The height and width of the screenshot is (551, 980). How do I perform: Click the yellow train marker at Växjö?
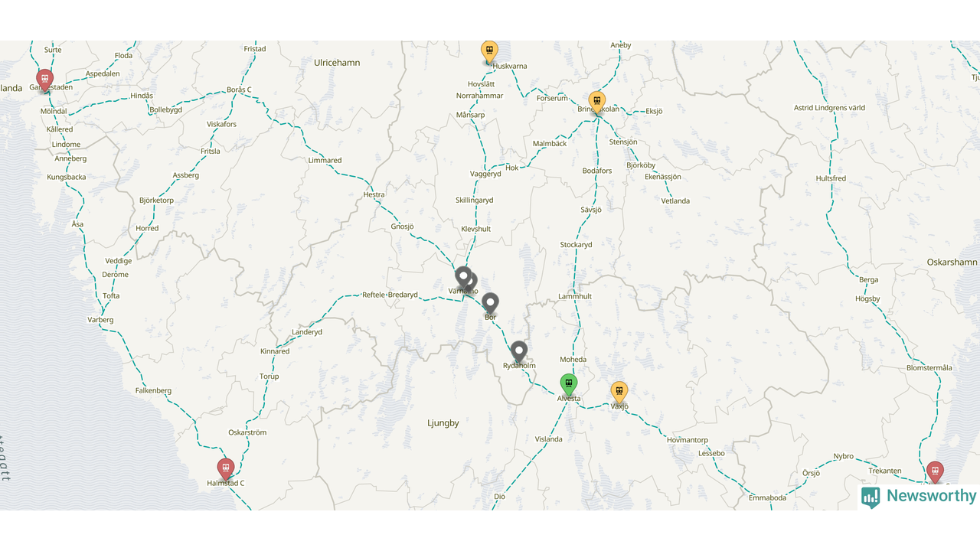click(x=619, y=393)
